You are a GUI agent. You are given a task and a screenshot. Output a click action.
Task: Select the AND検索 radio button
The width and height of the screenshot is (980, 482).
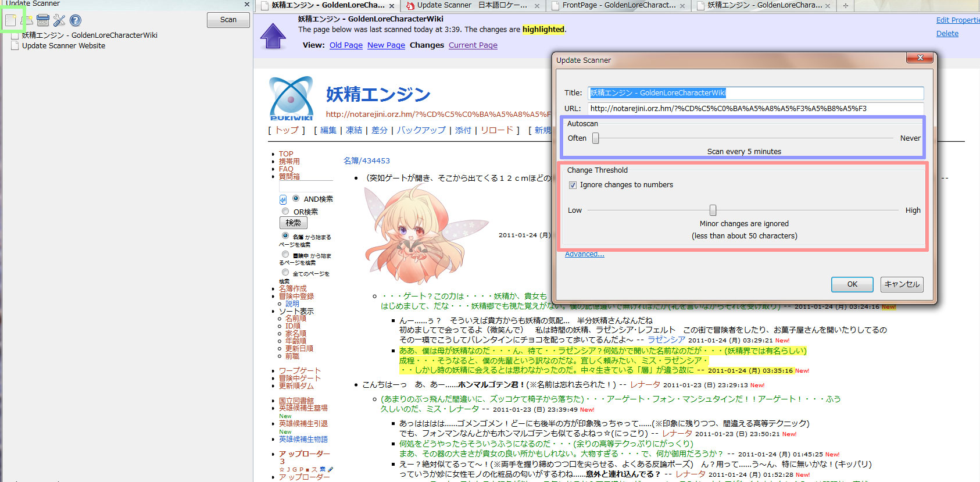coord(296,198)
